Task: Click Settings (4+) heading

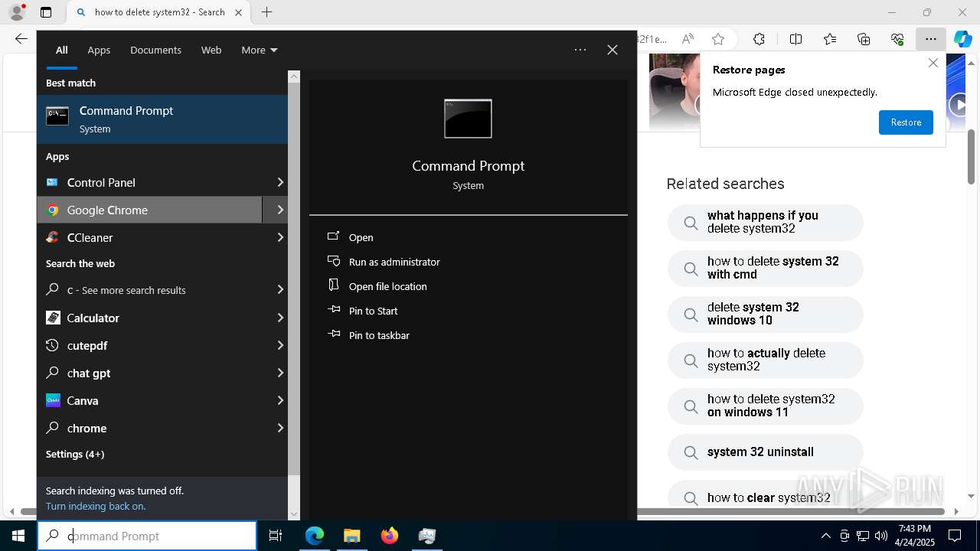Action: (75, 454)
